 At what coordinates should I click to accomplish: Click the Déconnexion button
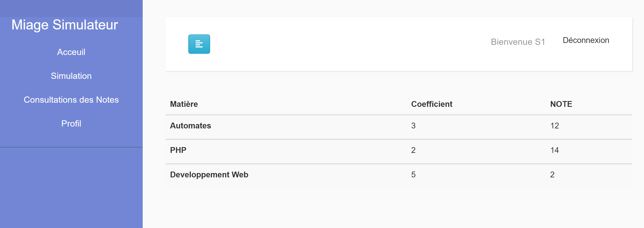click(586, 40)
